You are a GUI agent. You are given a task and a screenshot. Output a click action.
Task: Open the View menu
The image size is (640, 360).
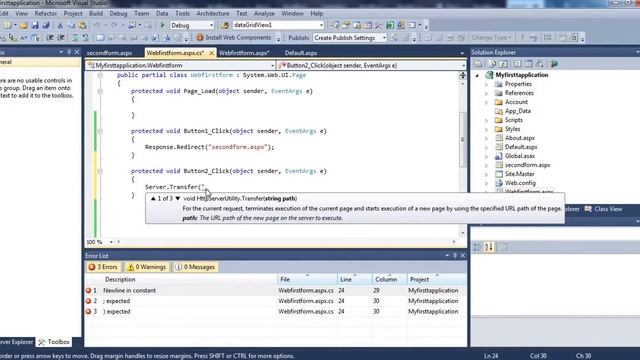point(21,13)
